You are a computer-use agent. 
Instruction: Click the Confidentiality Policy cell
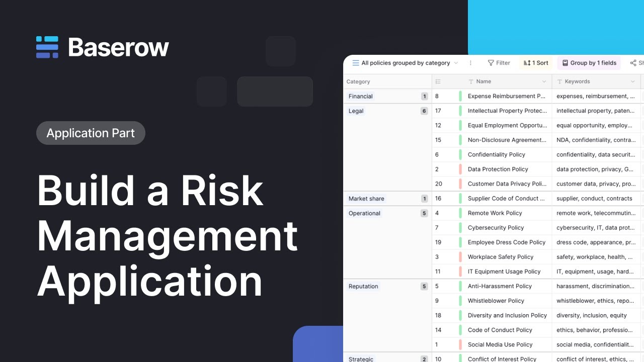507,154
